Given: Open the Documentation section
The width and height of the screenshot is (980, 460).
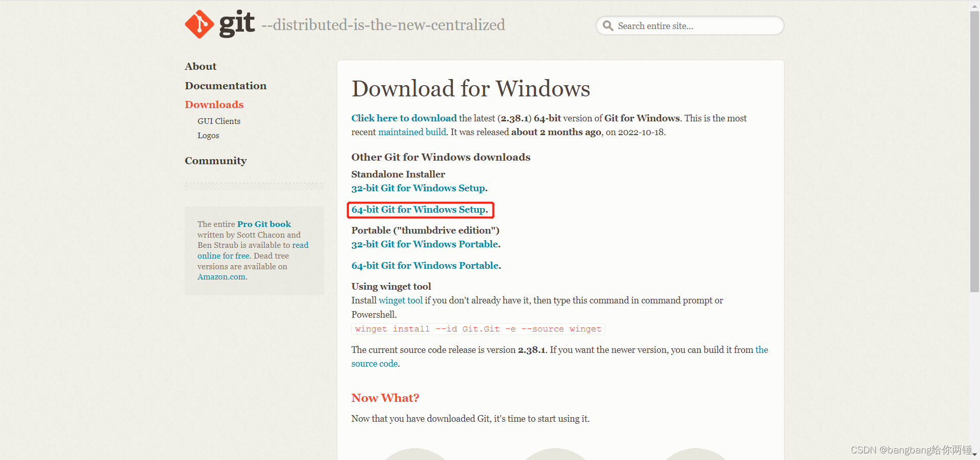Looking at the screenshot, I should [226, 85].
